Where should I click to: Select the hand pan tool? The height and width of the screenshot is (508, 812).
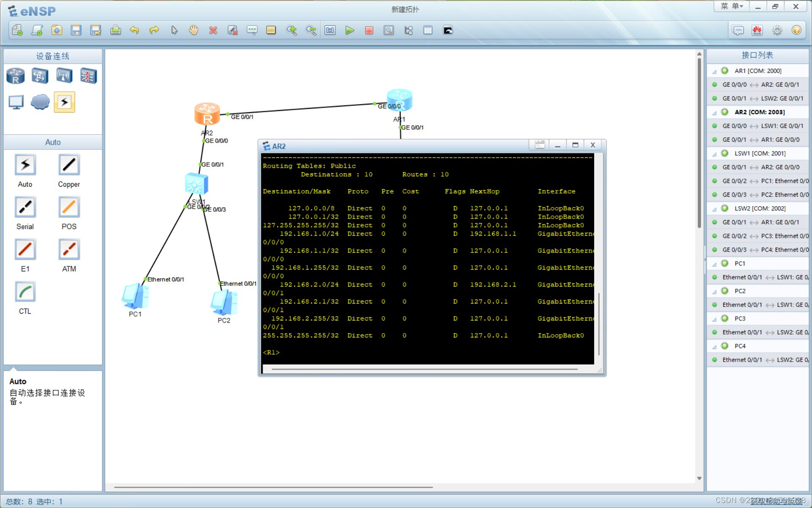pyautogui.click(x=194, y=30)
